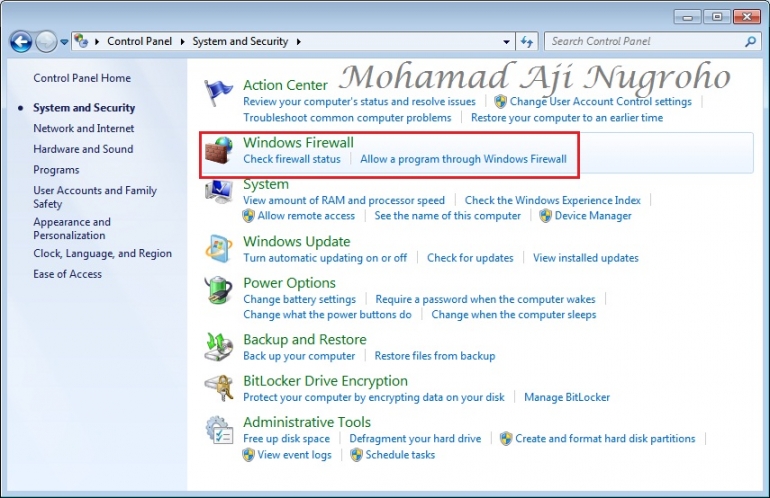
Task: Click the System computer monitor icon
Action: click(x=219, y=192)
